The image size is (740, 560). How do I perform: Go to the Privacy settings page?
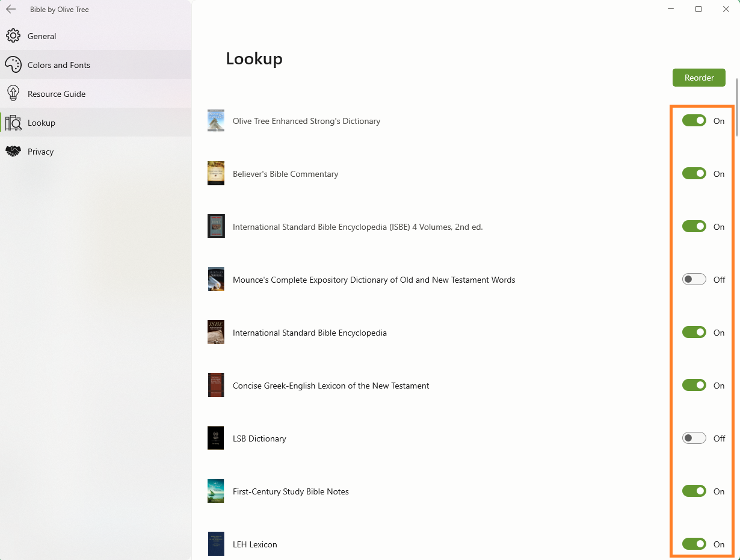(x=96, y=152)
